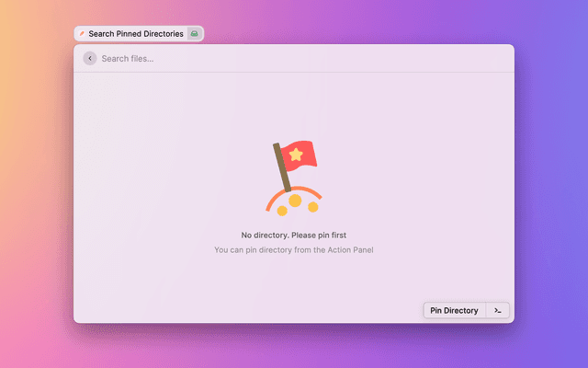Click the back arrow button

click(89, 59)
